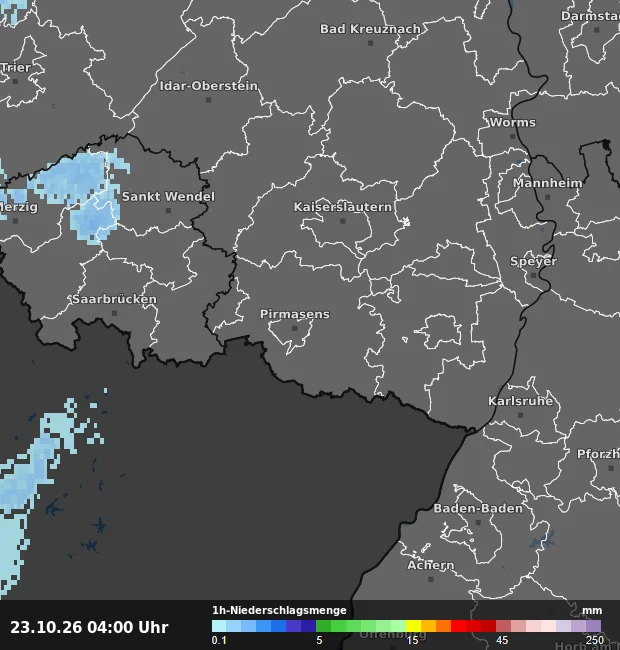Click the Saarbrücken city marker dot
This screenshot has height=650, width=620.
click(x=114, y=313)
